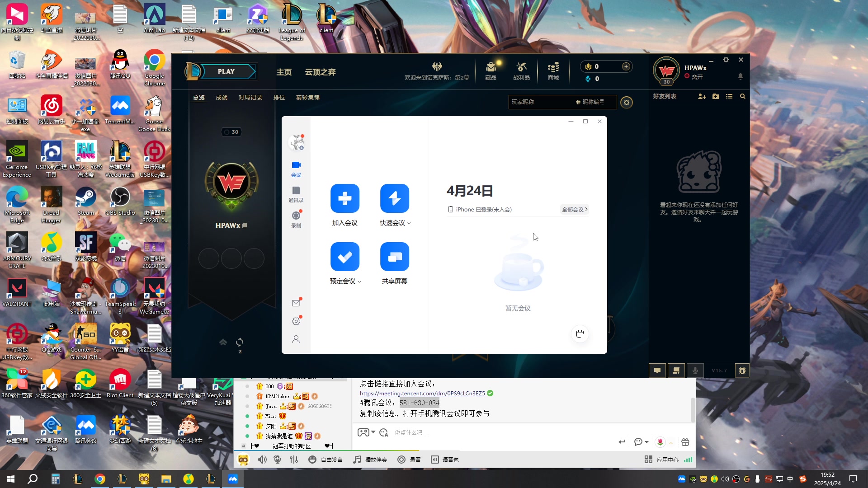This screenshot has width=868, height=488.
Task: Open the Loot (战利品) icon
Action: pyautogui.click(x=521, y=71)
